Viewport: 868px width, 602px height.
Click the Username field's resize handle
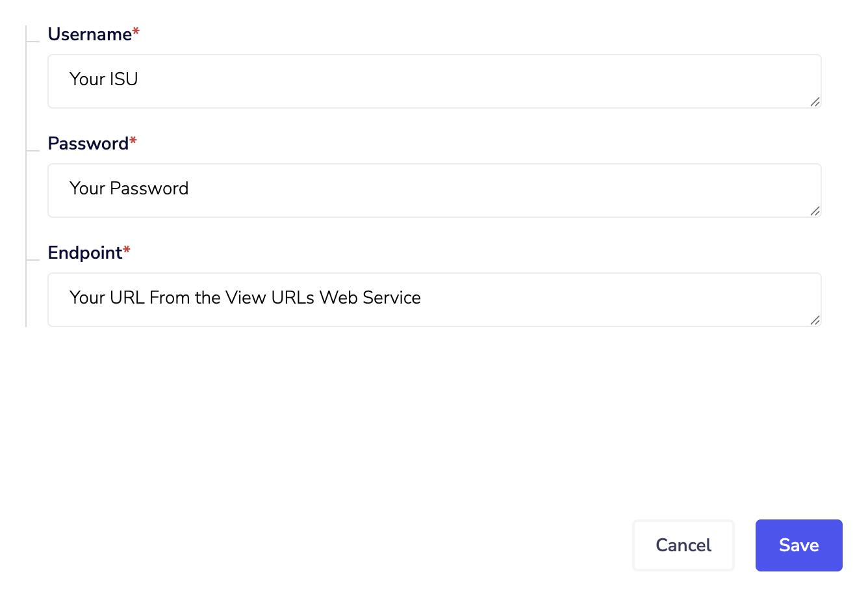(x=815, y=101)
